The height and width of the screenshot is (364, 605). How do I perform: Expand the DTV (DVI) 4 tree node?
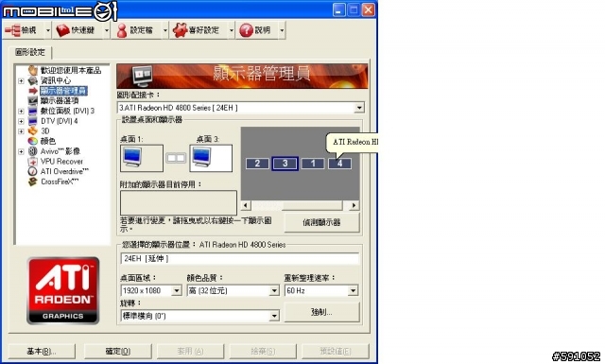coord(21,121)
